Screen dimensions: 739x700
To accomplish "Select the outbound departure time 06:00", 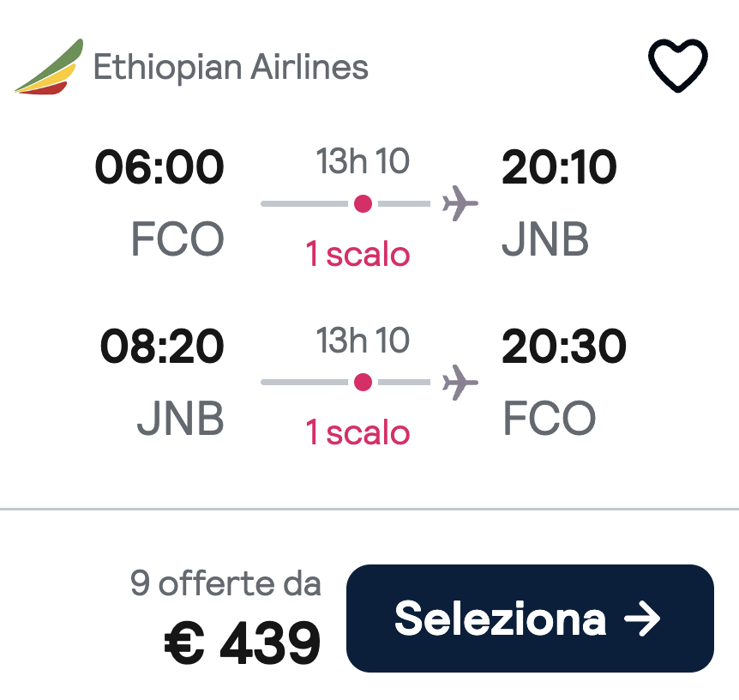I will click(161, 166).
